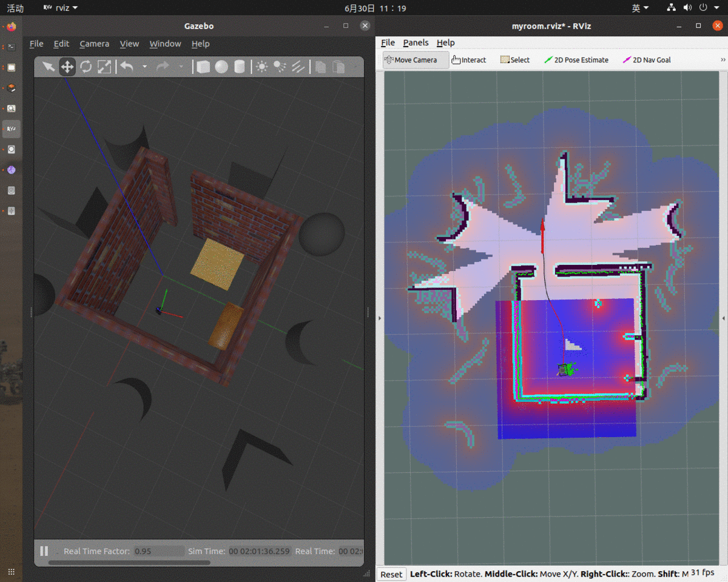
Task: Insert a sphere shape in Gazebo
Action: 221,67
